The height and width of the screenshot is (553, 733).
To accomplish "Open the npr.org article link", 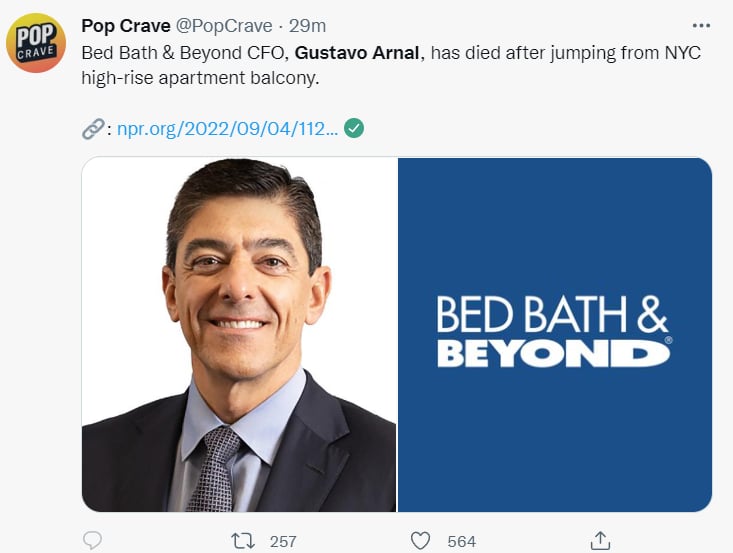I will (227, 128).
